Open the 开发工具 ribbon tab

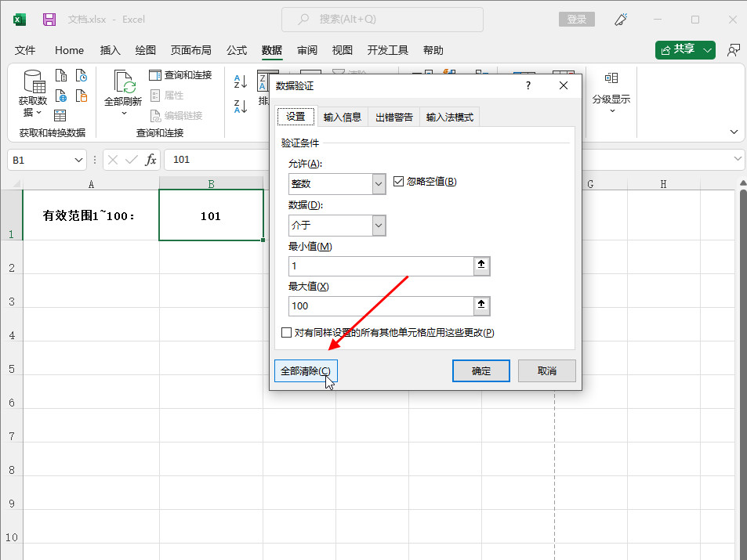387,50
